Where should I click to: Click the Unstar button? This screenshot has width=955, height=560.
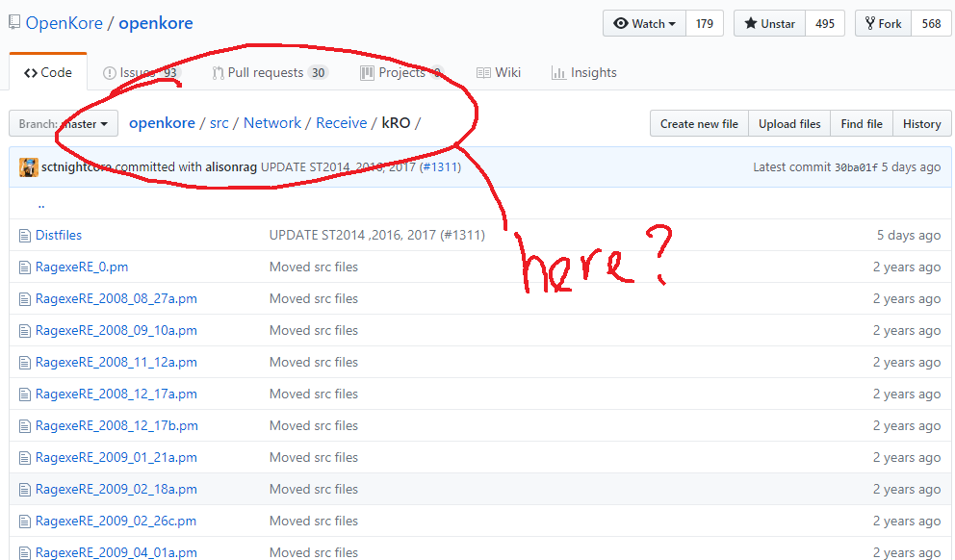click(770, 23)
